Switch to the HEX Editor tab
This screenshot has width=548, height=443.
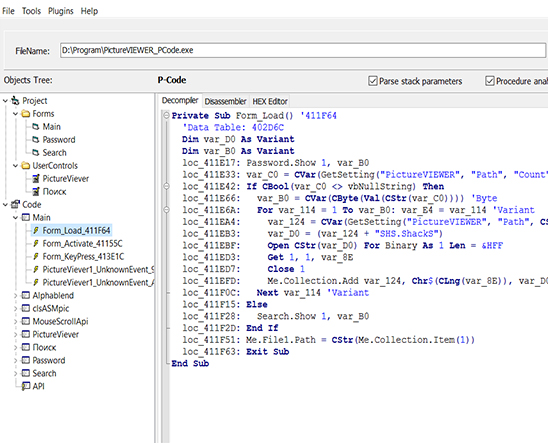click(270, 101)
